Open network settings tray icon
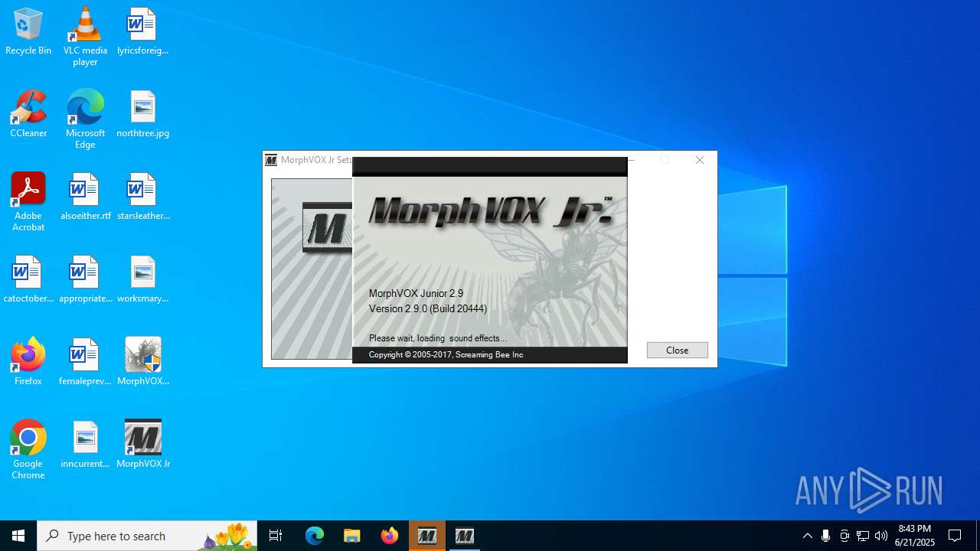 click(863, 536)
